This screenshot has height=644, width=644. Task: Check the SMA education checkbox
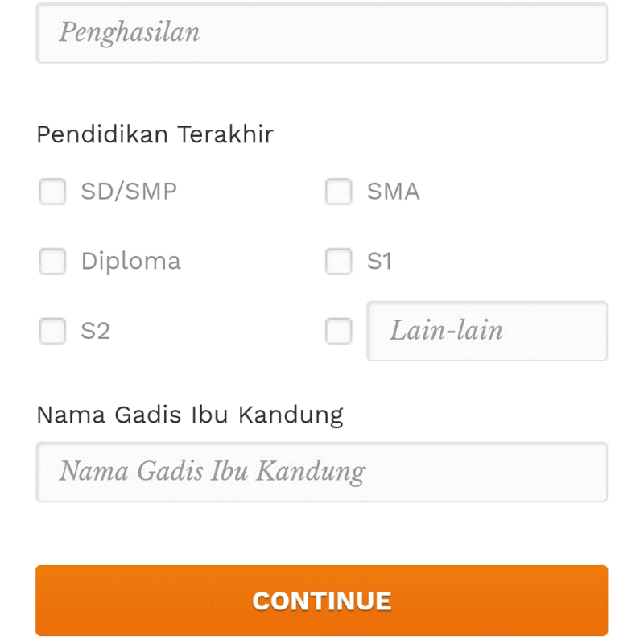[x=338, y=192]
